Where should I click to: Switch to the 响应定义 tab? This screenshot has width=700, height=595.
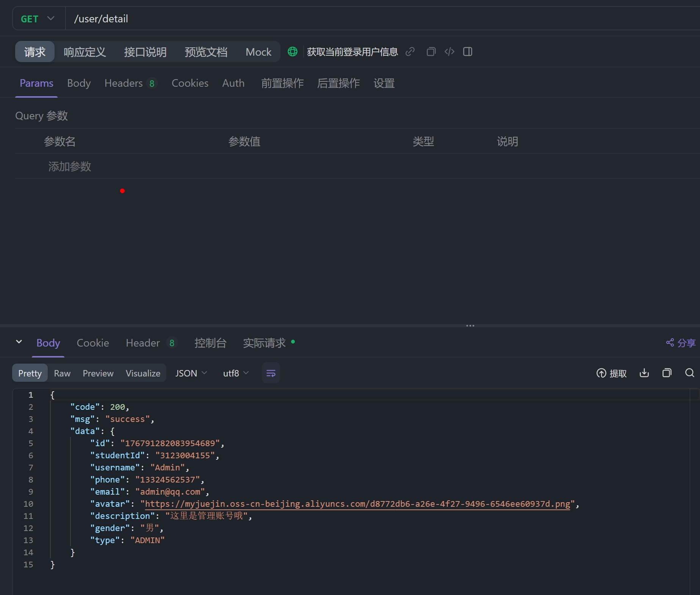point(85,52)
